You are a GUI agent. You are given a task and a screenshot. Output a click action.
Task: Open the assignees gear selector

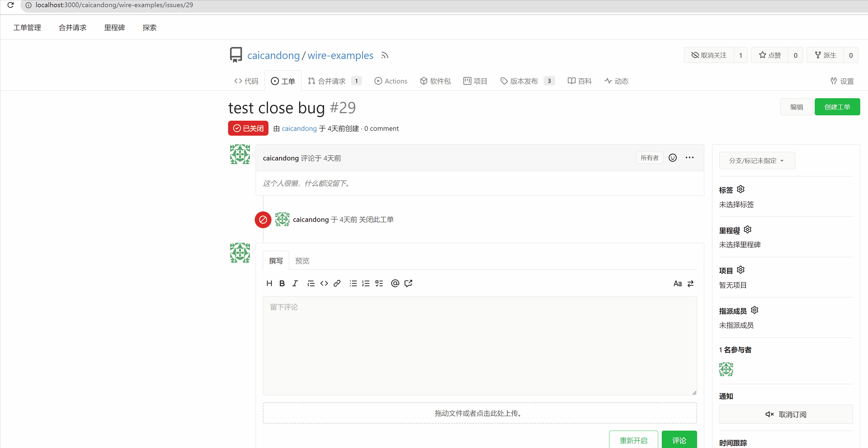755,310
